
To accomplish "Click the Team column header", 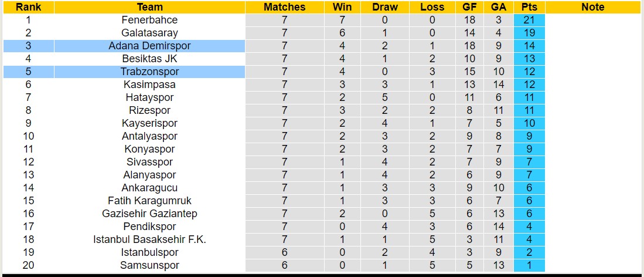I will 149,7.
